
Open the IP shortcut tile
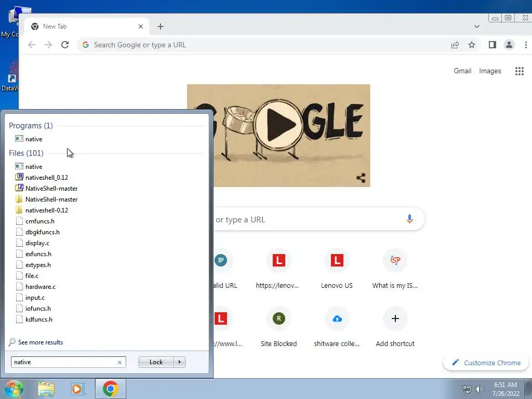click(x=221, y=261)
